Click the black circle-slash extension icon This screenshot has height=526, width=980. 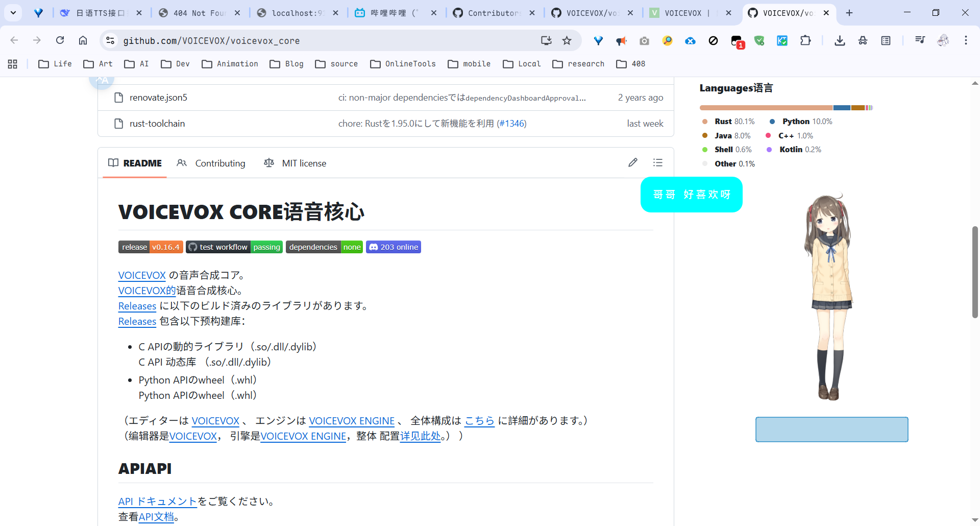click(713, 40)
